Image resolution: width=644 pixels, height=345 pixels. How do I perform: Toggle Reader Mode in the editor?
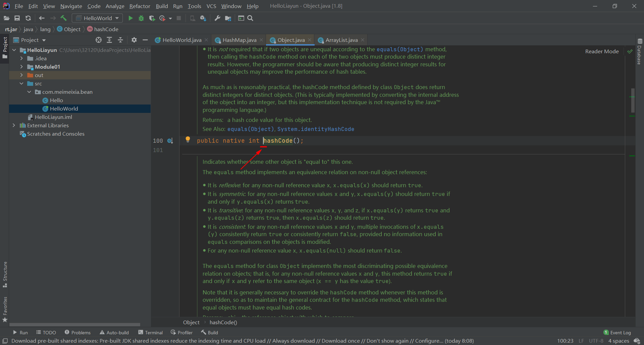tap(602, 51)
